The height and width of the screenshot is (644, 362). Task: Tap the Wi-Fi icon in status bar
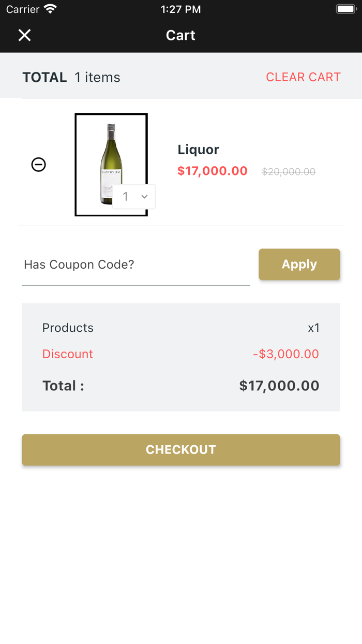[49, 9]
